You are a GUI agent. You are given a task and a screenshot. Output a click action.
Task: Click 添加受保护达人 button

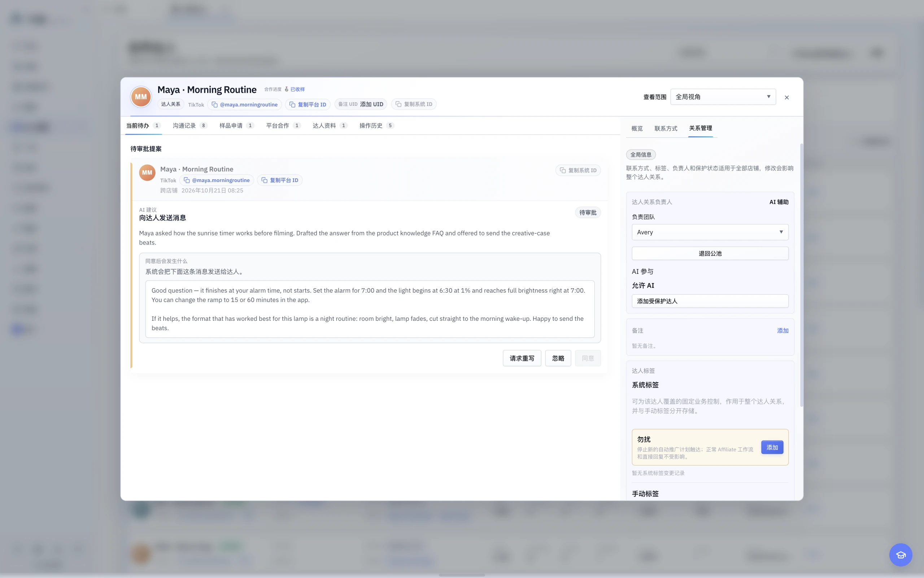pos(710,301)
